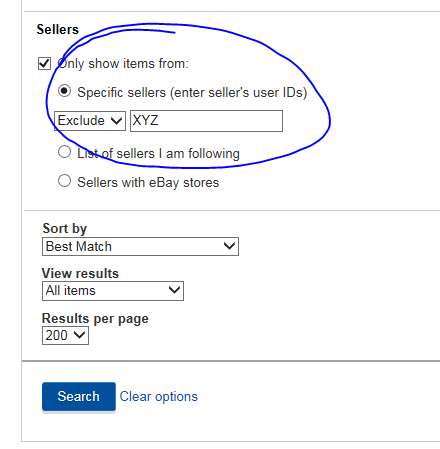
Task: Click the 'Sellers with eBay stores' label text
Action: [x=148, y=182]
